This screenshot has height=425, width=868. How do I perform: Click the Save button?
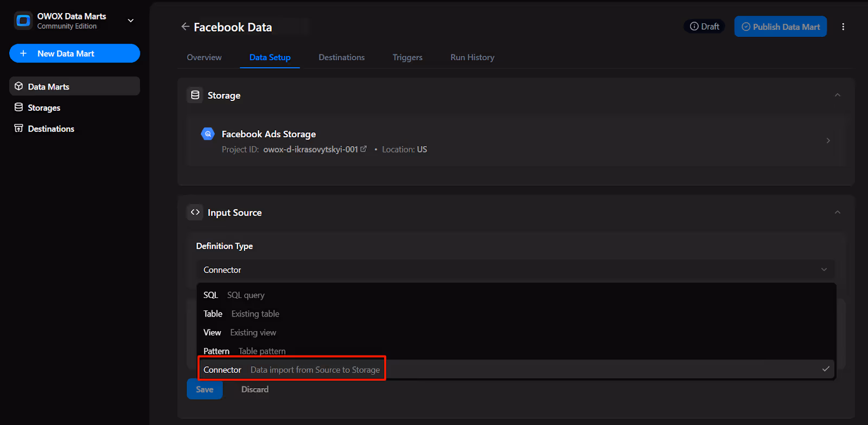pyautogui.click(x=205, y=389)
